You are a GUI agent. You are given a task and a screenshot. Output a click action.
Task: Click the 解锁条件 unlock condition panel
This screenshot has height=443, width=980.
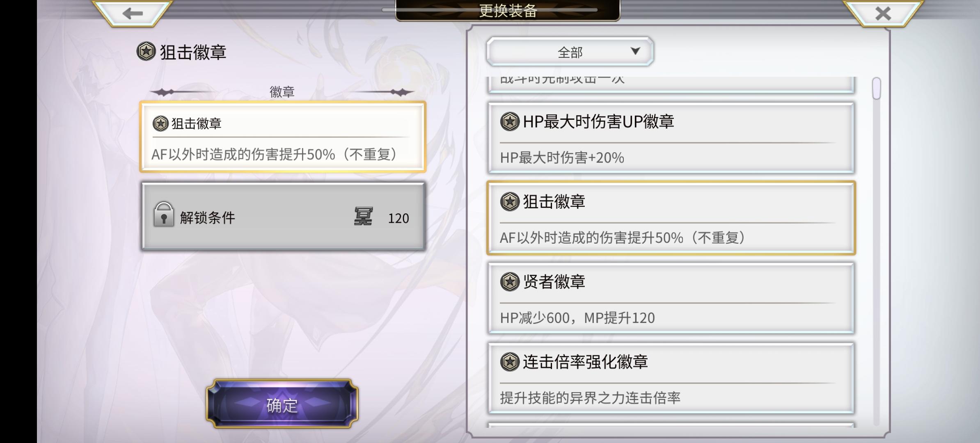click(282, 217)
